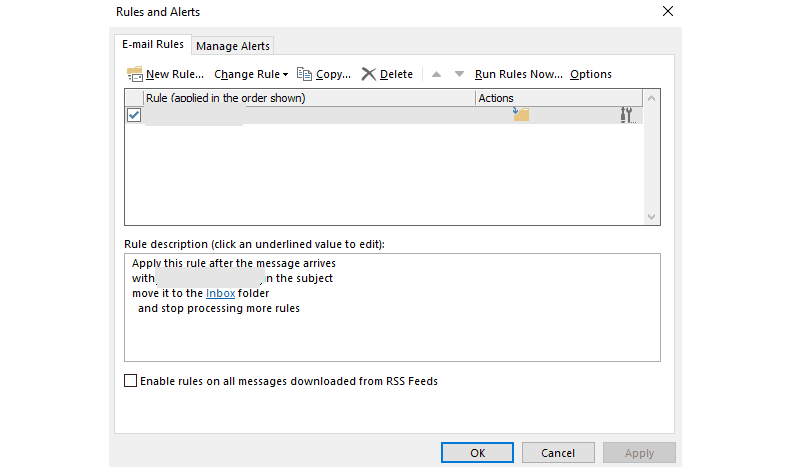Click the Copy rule pages icon
The width and height of the screenshot is (791, 467).
click(x=305, y=74)
